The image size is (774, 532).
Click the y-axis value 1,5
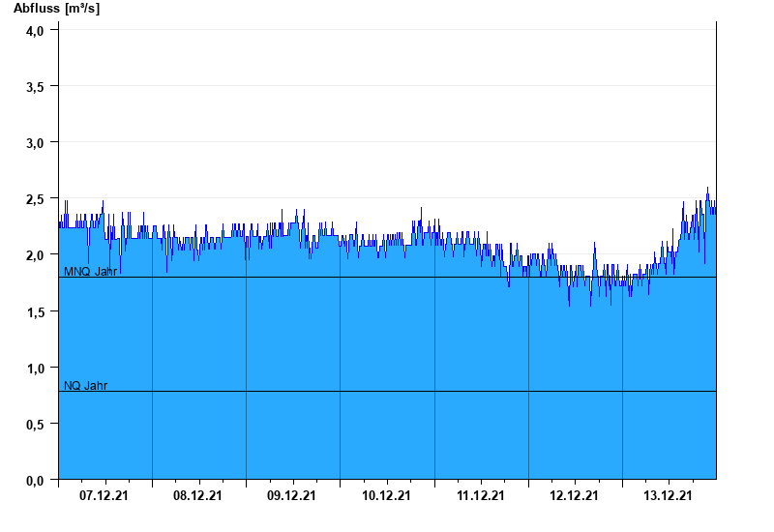[x=35, y=312]
